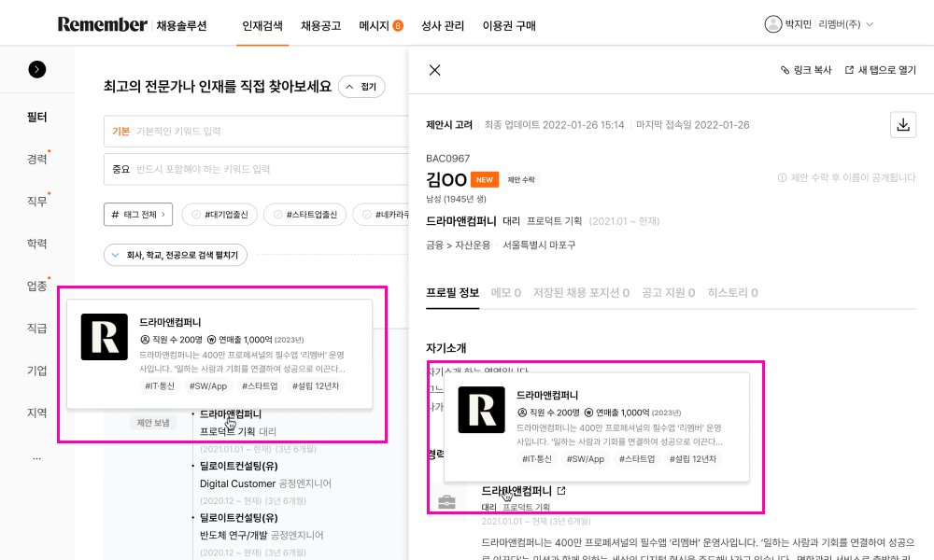Screen dimensions: 934x560
Task: Open the 성사 관리 menu
Action: tap(443, 25)
